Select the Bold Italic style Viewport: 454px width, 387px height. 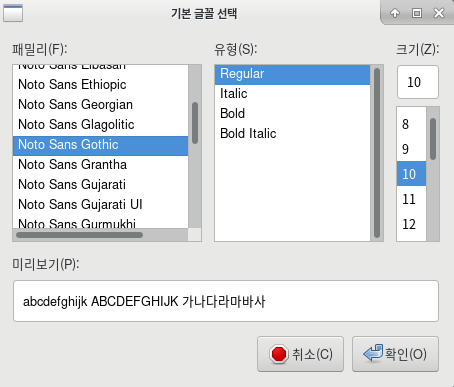click(x=292, y=134)
